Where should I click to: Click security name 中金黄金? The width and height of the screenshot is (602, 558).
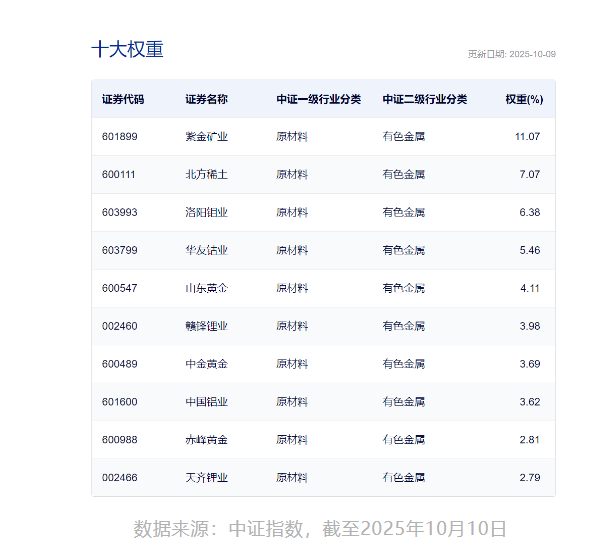pyautogui.click(x=207, y=364)
